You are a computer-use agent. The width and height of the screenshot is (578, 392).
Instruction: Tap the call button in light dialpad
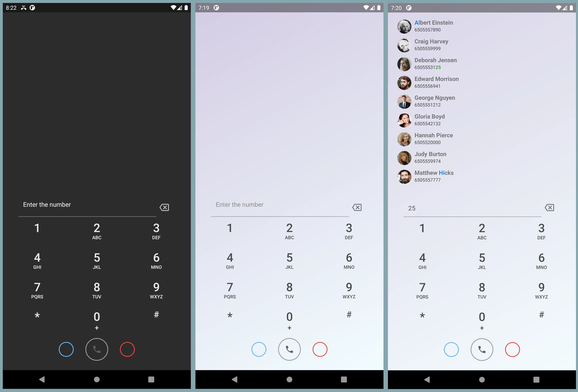289,349
